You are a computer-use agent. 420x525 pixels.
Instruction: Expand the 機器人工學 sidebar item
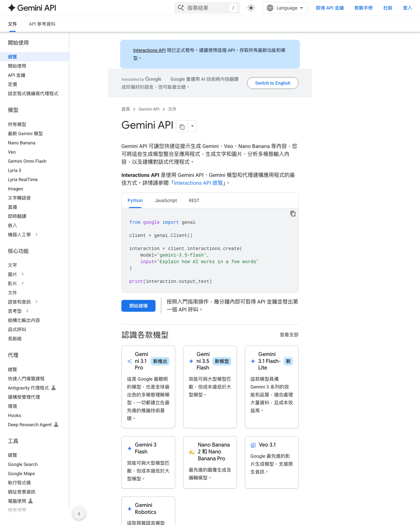(36, 234)
